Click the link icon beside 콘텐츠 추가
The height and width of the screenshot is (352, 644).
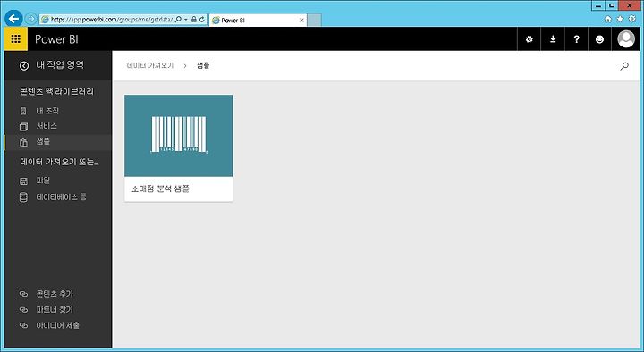(x=23, y=294)
